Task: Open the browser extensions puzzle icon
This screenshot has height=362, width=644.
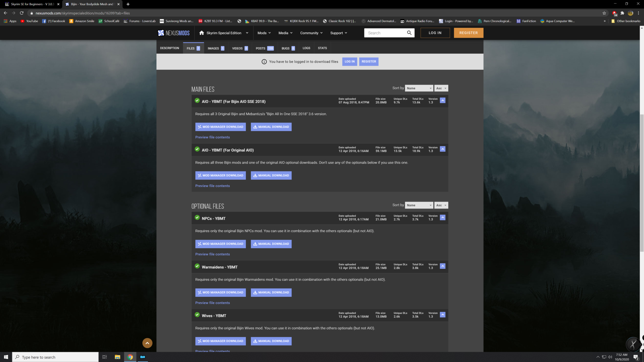Action: pyautogui.click(x=622, y=13)
